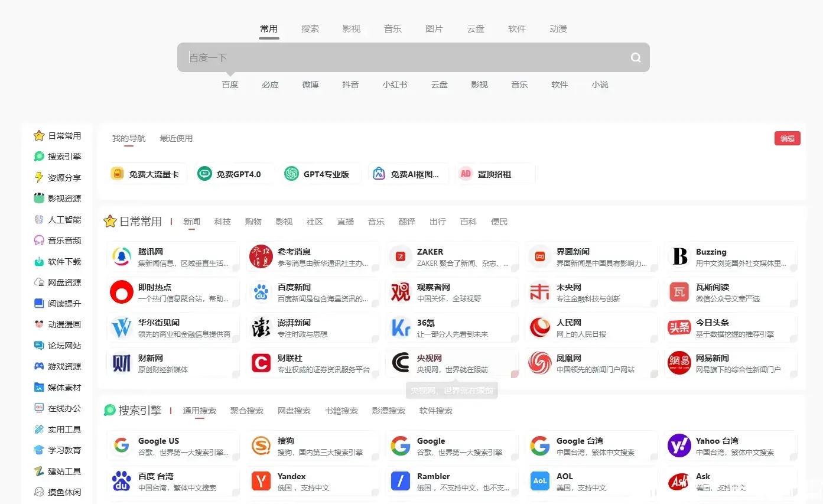The image size is (823, 504).
Task: Open the 置顶招租 shortcut
Action: click(496, 174)
